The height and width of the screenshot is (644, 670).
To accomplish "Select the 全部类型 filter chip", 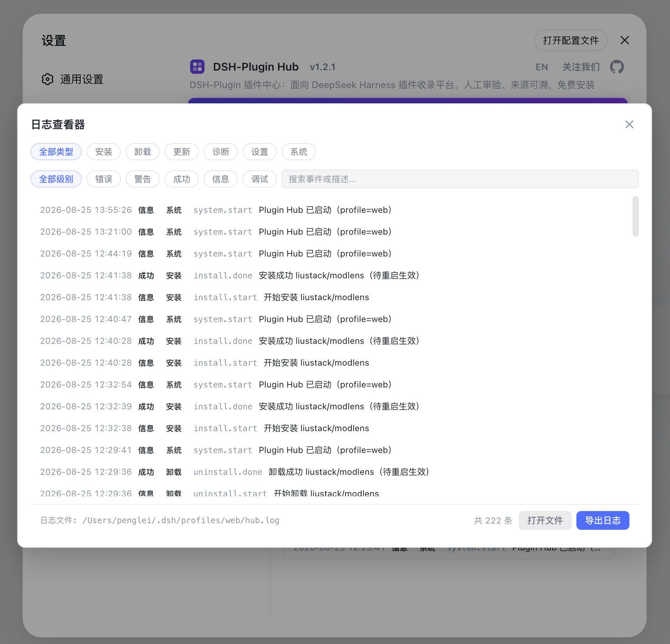I will [x=56, y=152].
